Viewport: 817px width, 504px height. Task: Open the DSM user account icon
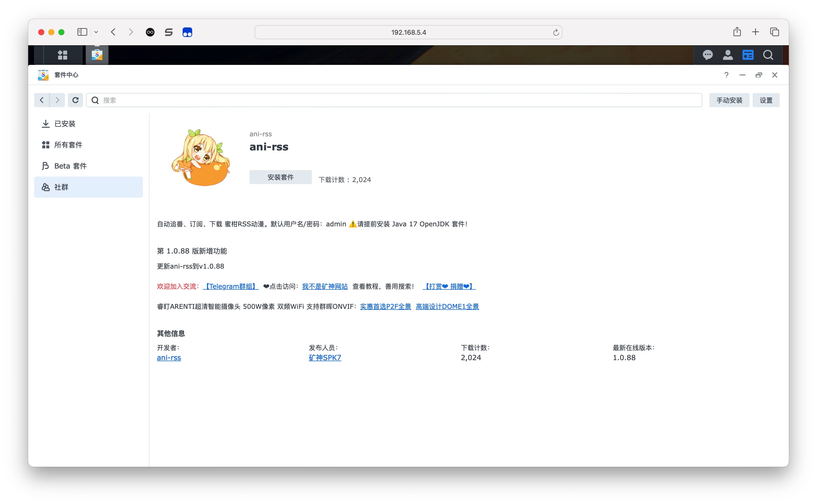[x=728, y=55]
